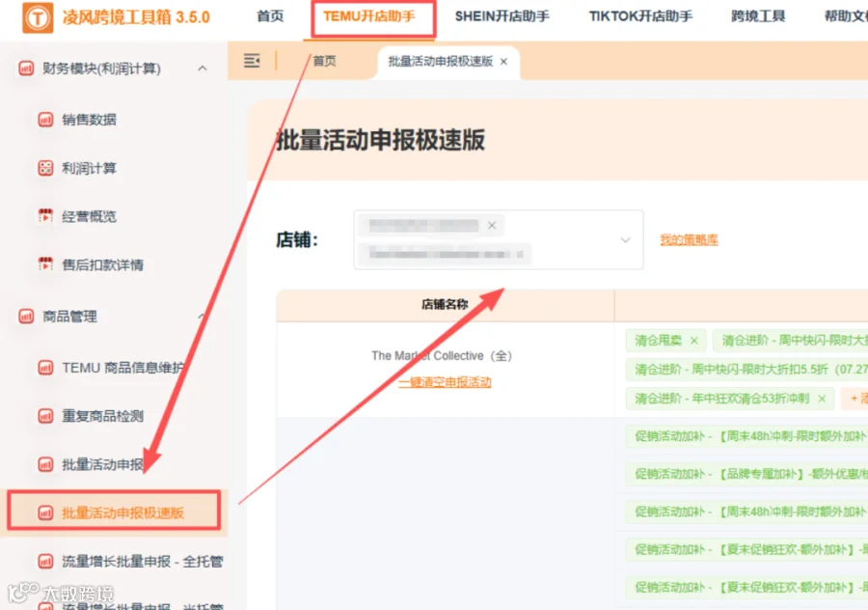
Task: Click the 店铺名称 column header
Action: pyautogui.click(x=445, y=304)
